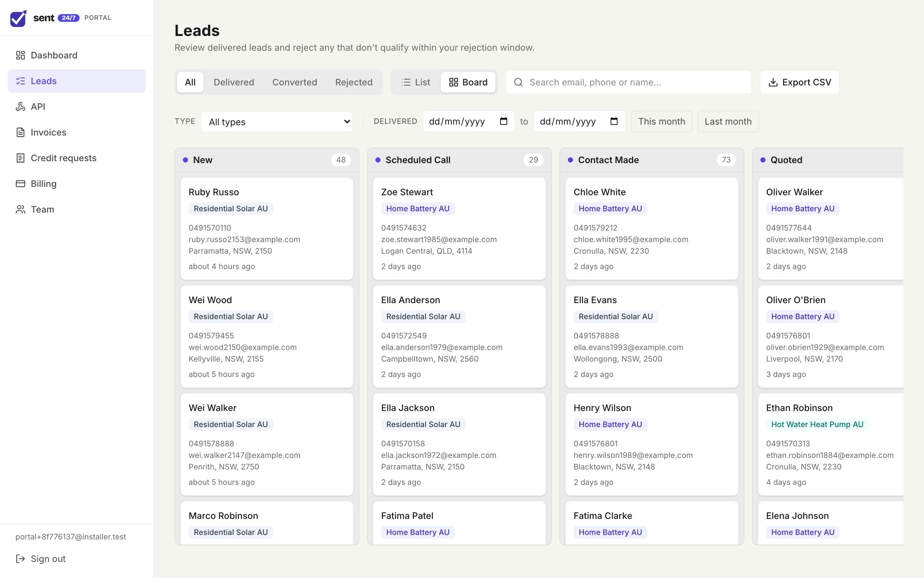Viewport: 924px width, 578px height.
Task: Open Zoe Stewart lead card
Action: pyautogui.click(x=459, y=229)
